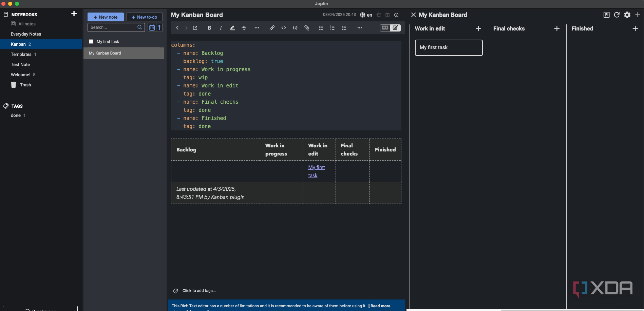The image size is (644, 311).
Task: Expand more toolbar options after checkbox list
Action: pyautogui.click(x=360, y=28)
